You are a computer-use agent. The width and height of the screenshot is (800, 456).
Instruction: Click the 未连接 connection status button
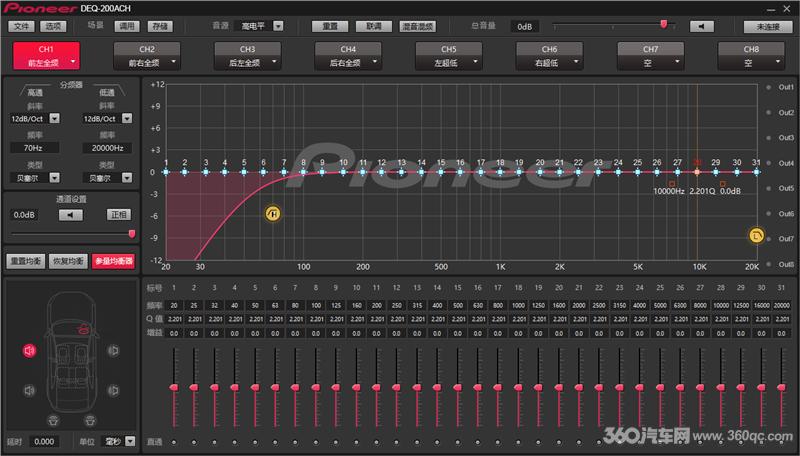767,27
